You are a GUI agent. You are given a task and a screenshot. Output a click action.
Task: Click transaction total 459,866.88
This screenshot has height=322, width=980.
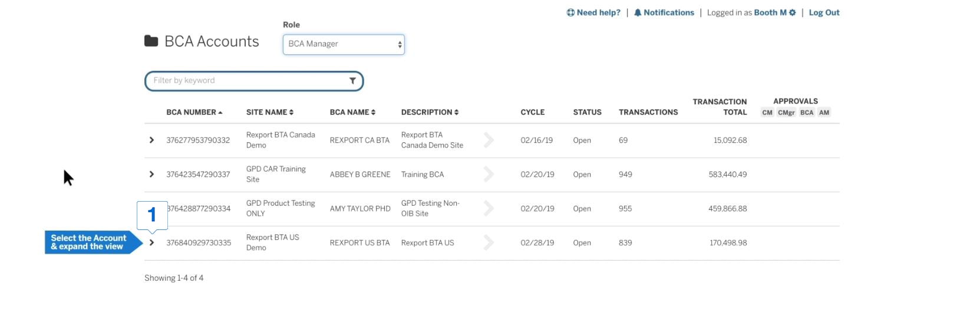(x=727, y=209)
